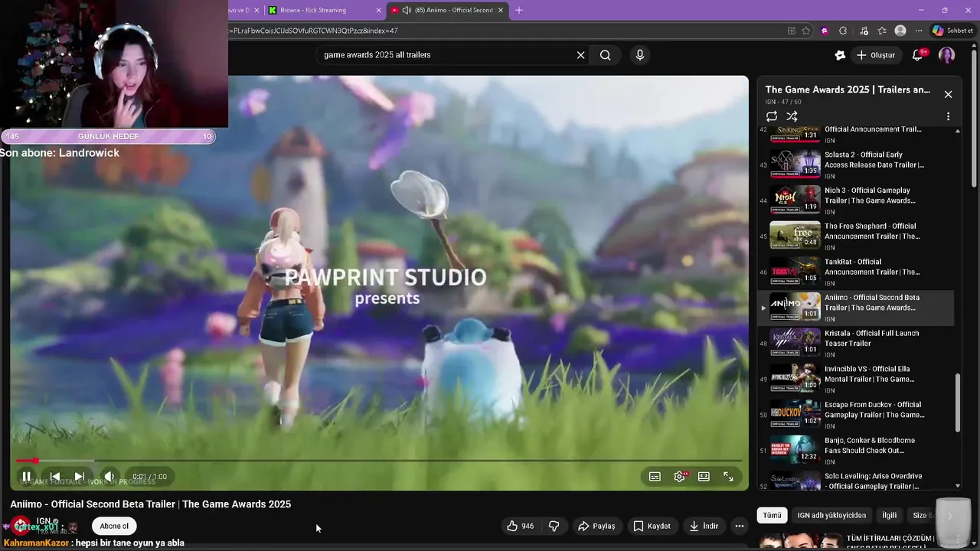Toggle playlist loop repeat

(x=772, y=116)
